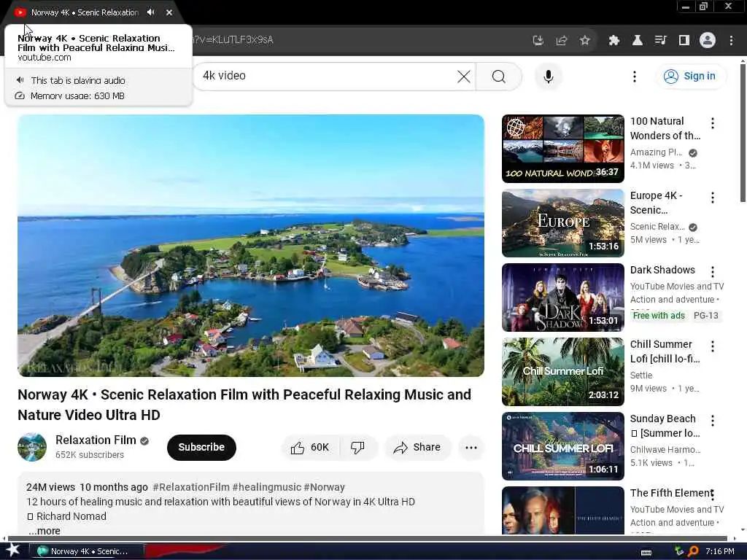This screenshot has height=560, width=747.
Task: Open options menu for Sunday Beach video
Action: click(x=712, y=421)
